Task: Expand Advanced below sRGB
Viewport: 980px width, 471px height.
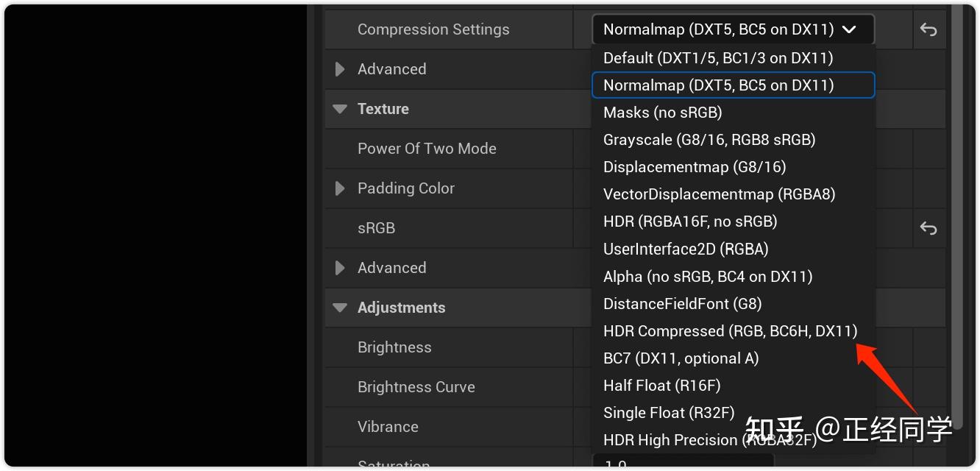Action: [340, 268]
